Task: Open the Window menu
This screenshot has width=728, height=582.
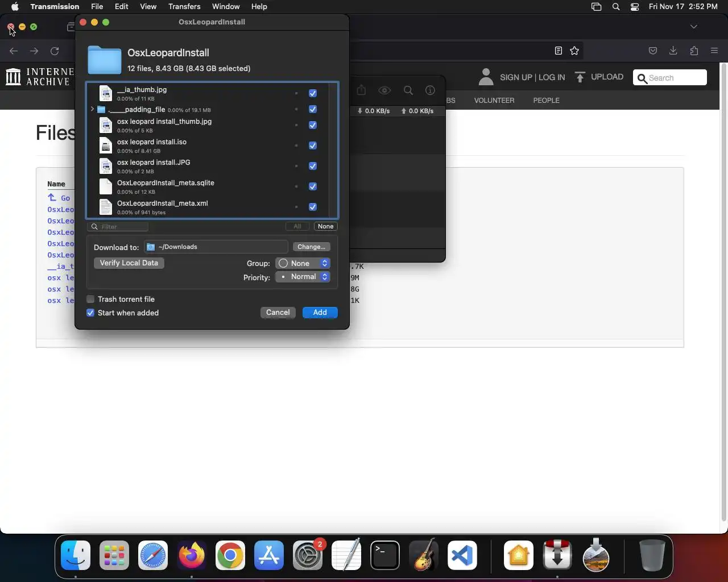Action: [226, 6]
